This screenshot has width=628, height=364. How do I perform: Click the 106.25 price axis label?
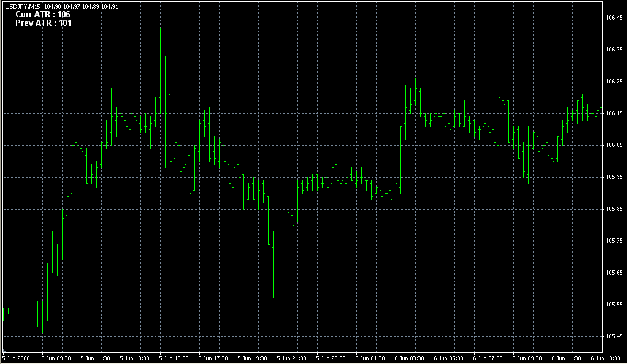615,82
